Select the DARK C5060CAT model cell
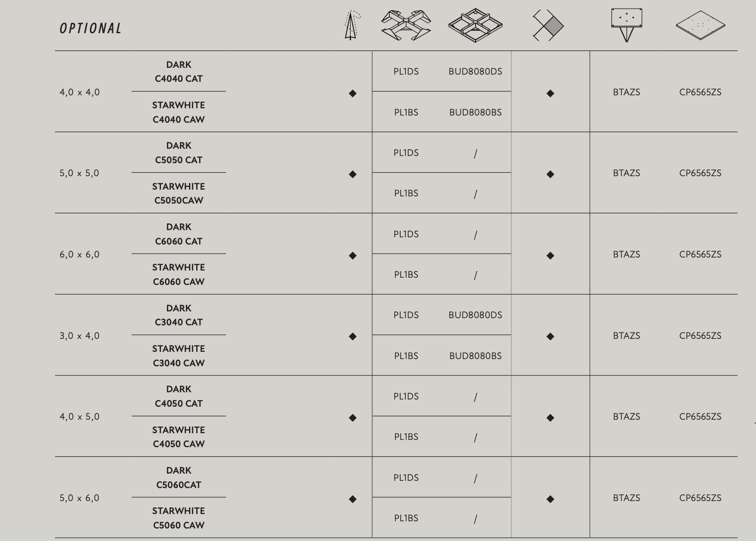This screenshot has width=756, height=541. (x=178, y=477)
